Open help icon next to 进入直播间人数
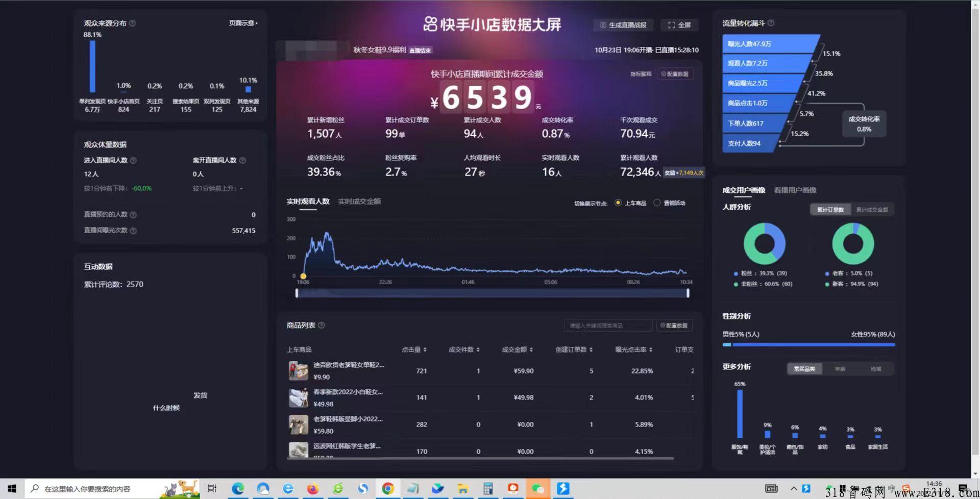The image size is (980, 499). coord(133,160)
